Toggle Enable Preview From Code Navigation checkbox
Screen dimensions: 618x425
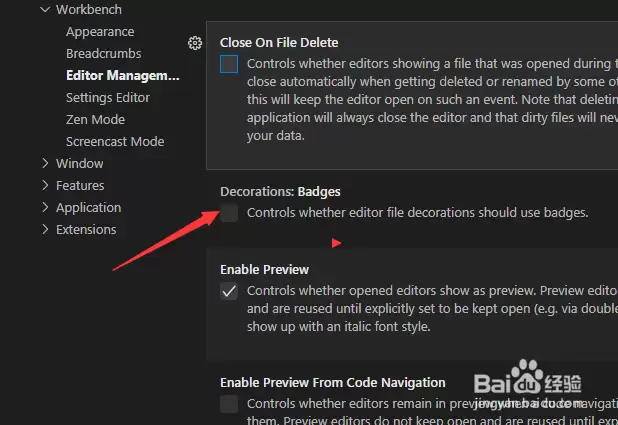[229, 404]
